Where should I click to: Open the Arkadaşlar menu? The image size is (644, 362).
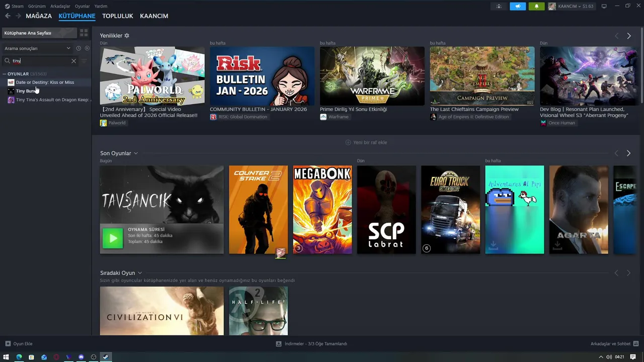point(60,6)
